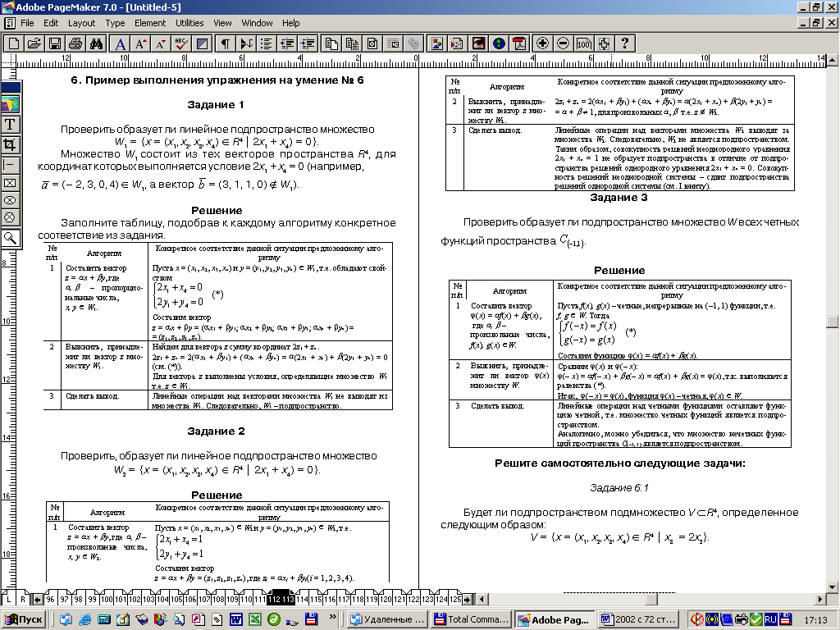Select the Zoom magnifier tool
The width and height of the screenshot is (840, 630).
[x=10, y=237]
